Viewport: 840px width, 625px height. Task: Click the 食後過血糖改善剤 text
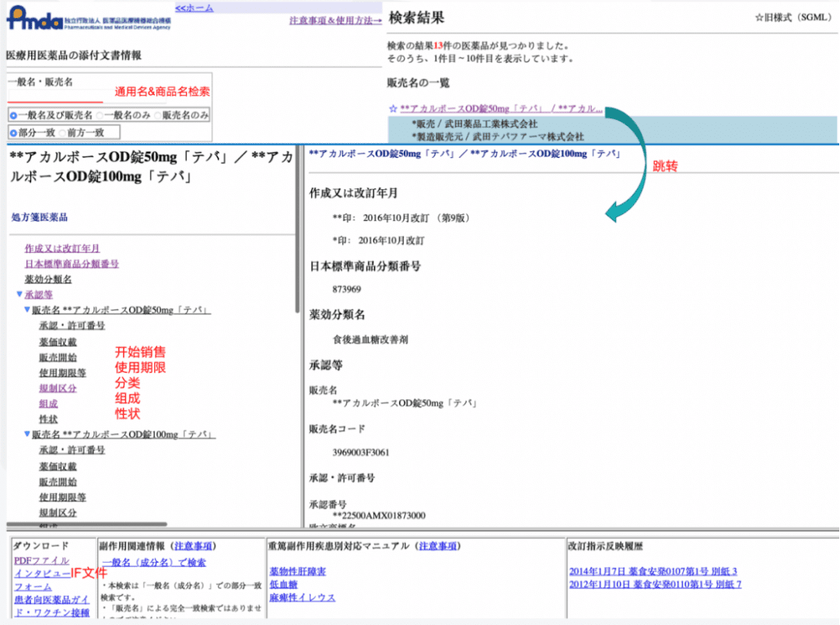(x=370, y=340)
